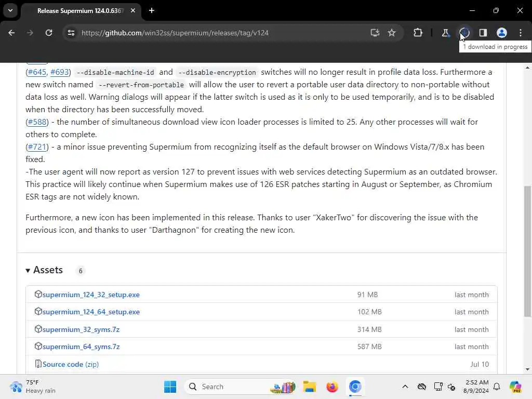Download supermium_32_syms.7z
The height and width of the screenshot is (399, 532).
[81, 329]
